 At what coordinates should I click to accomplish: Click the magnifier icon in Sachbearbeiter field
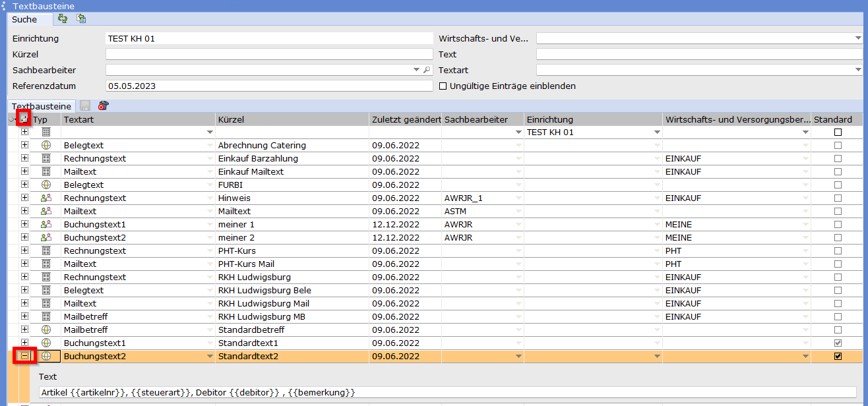(427, 70)
